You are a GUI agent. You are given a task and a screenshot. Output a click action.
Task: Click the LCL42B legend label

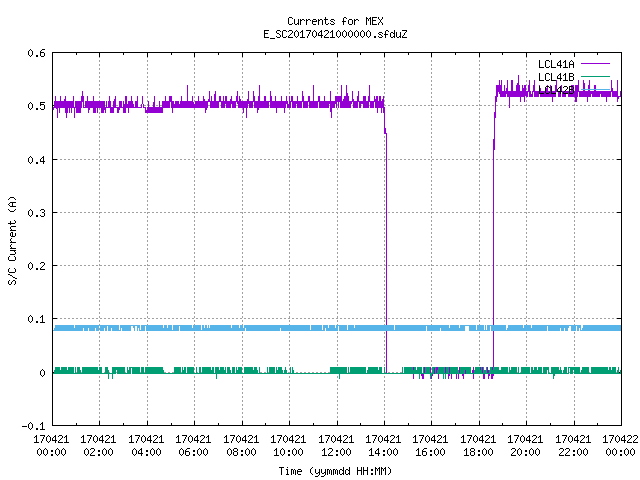coord(556,90)
